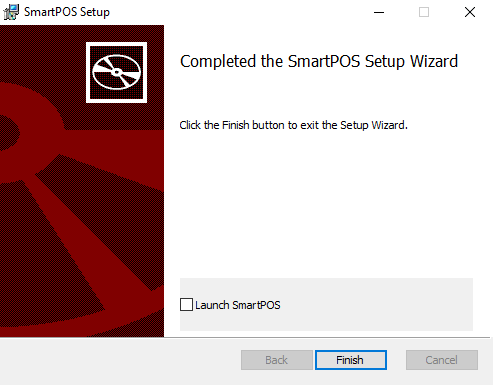Click the greyed-out Back button
The height and width of the screenshot is (385, 493).
(x=277, y=360)
